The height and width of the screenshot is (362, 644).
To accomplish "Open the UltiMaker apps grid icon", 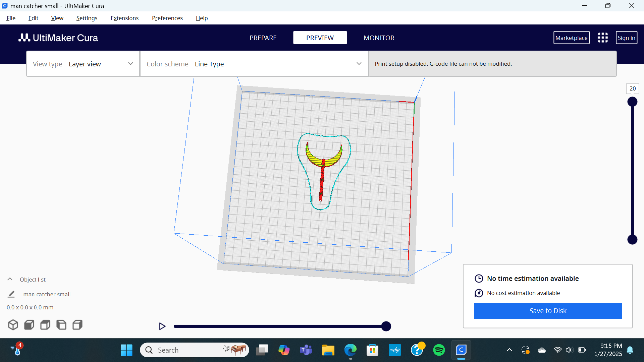I will [x=603, y=38].
